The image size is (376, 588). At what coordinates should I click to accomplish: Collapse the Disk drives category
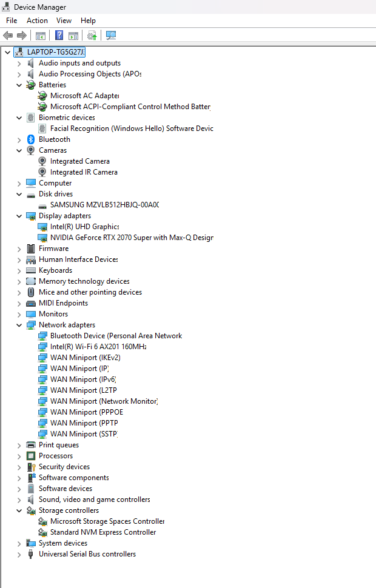coord(19,194)
